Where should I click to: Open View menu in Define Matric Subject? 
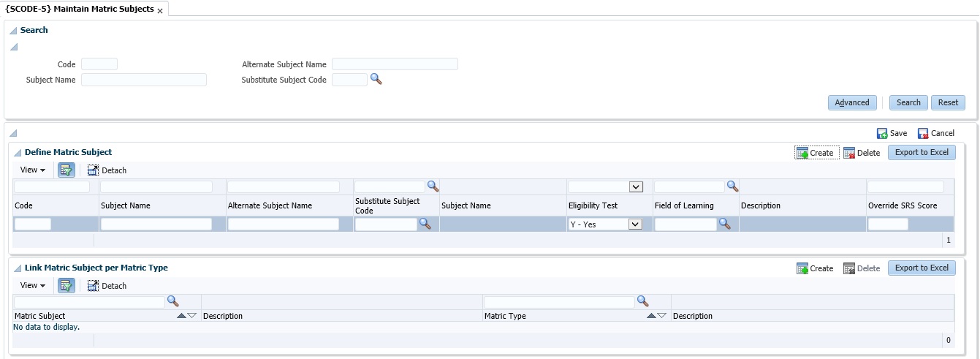[33, 170]
